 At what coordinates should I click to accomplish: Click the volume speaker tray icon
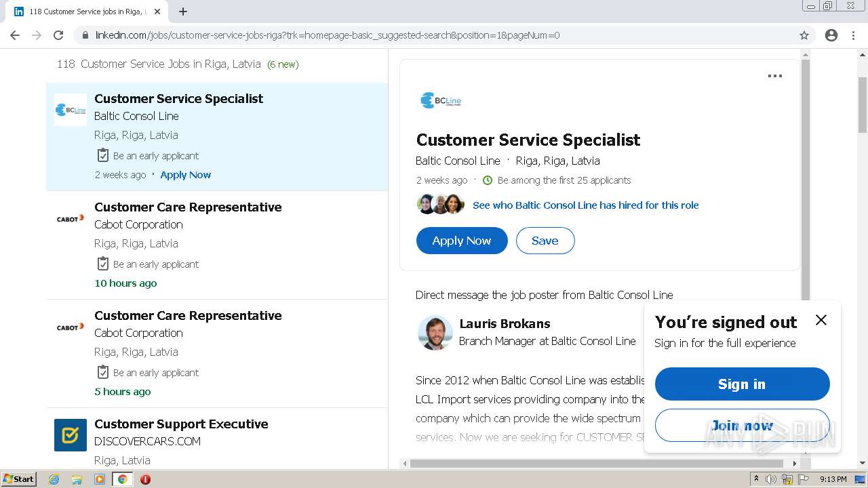point(771,479)
